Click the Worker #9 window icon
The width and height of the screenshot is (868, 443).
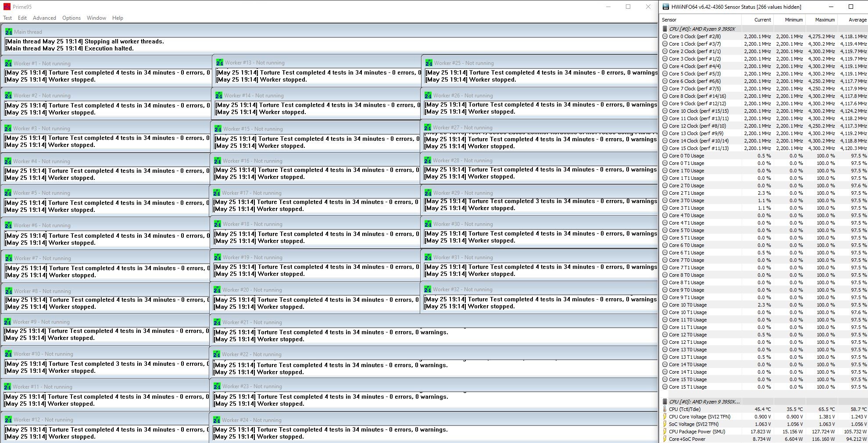click(x=7, y=322)
